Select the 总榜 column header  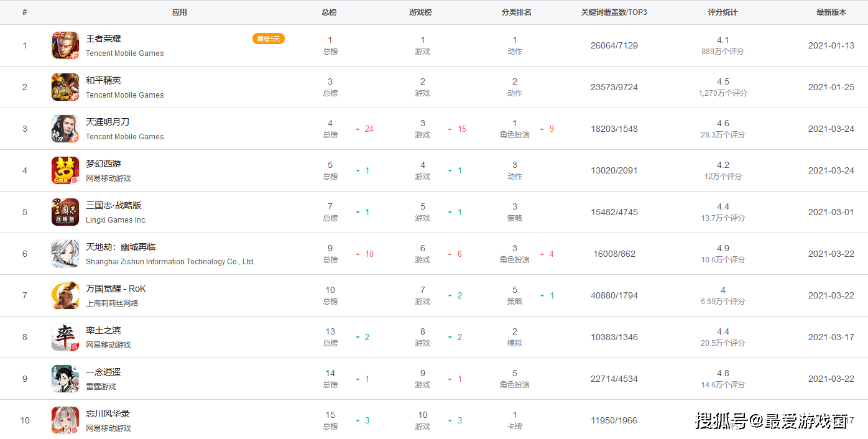point(330,12)
